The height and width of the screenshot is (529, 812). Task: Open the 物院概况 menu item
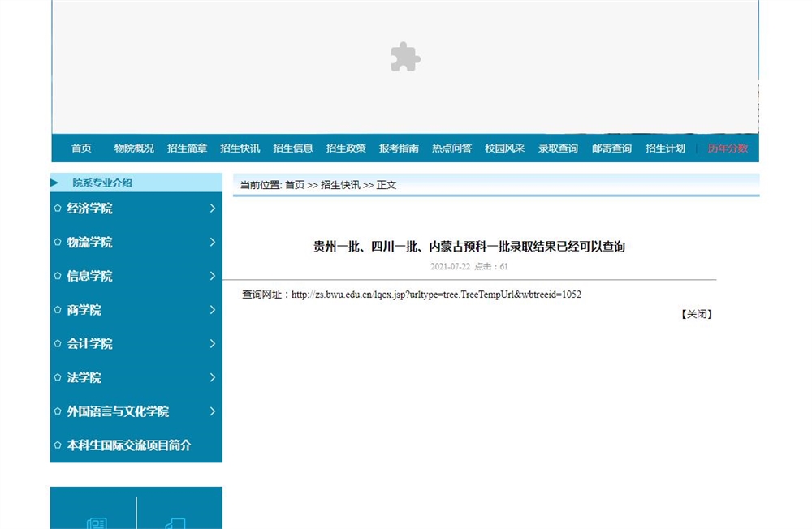[134, 148]
